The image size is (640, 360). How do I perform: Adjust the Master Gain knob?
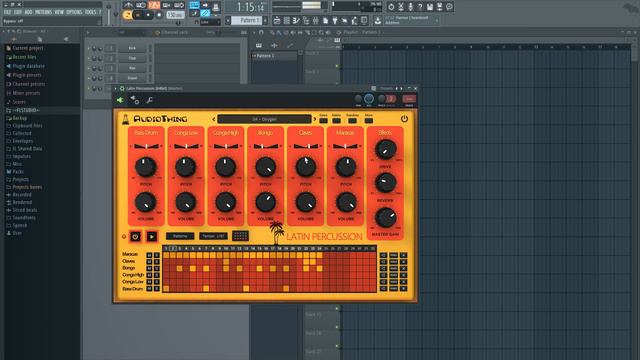pyautogui.click(x=385, y=218)
